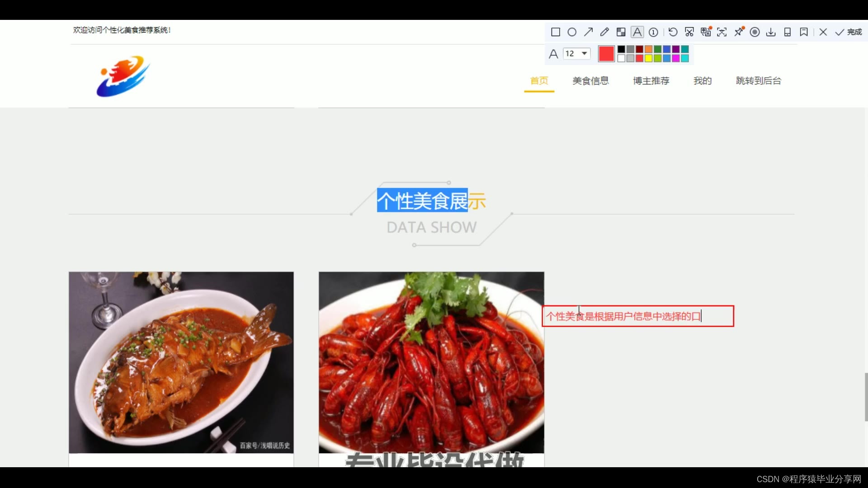Pick the black color swatch
This screenshot has height=488, width=868.
(x=621, y=49)
